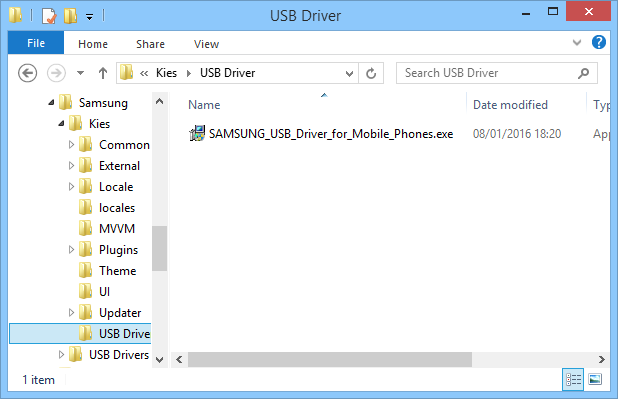Click the address bar folder icon
The width and height of the screenshot is (618, 399).
(x=127, y=73)
